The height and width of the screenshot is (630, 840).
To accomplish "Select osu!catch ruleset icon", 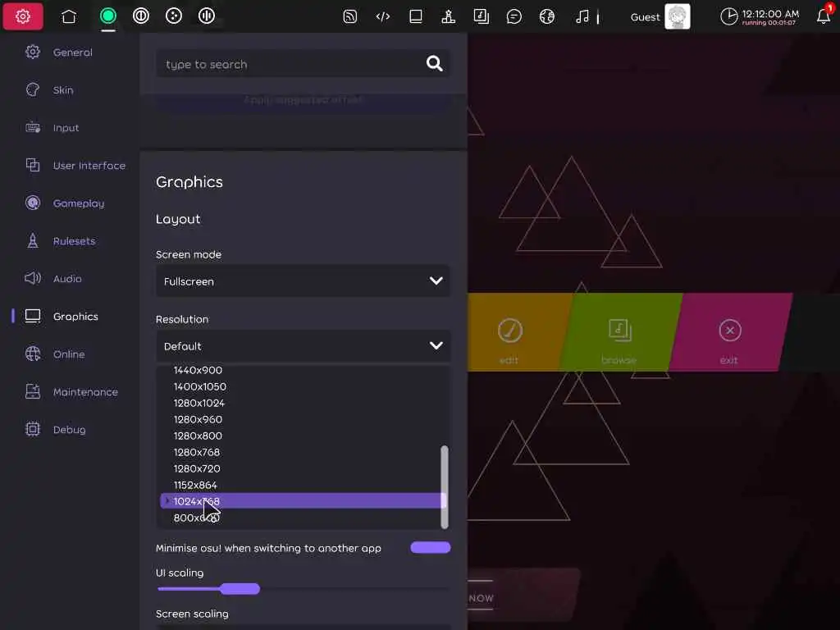I will 174,16.
